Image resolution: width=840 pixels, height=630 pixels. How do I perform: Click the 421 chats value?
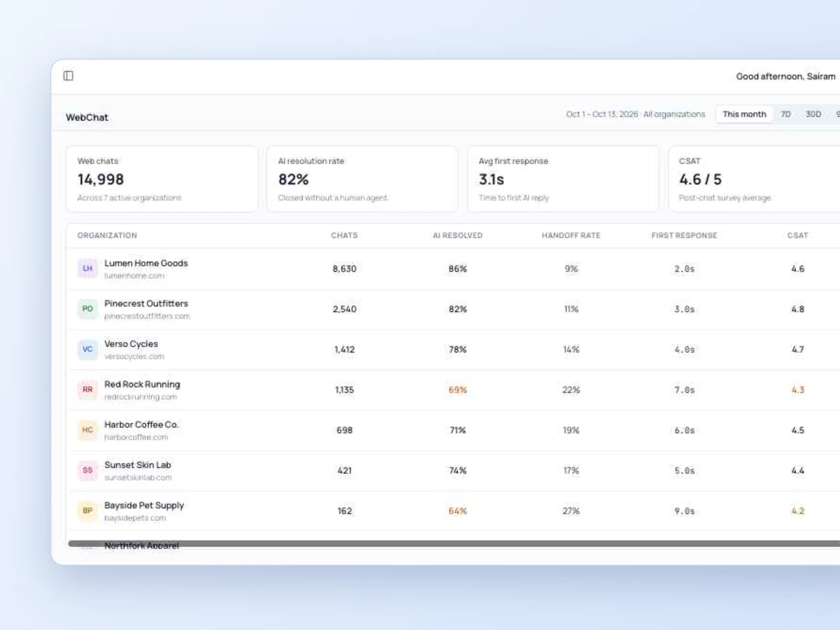[344, 470]
